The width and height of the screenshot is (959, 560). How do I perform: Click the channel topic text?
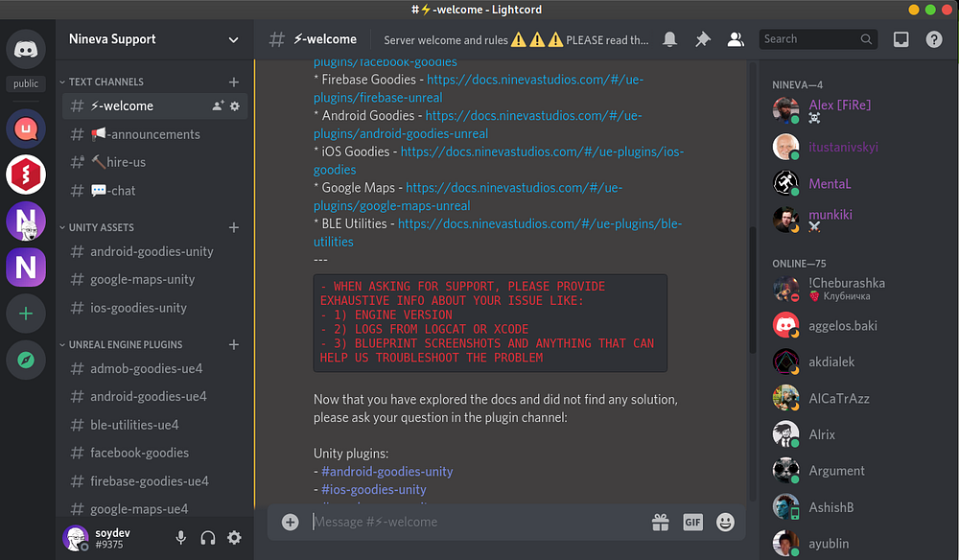[x=516, y=39]
